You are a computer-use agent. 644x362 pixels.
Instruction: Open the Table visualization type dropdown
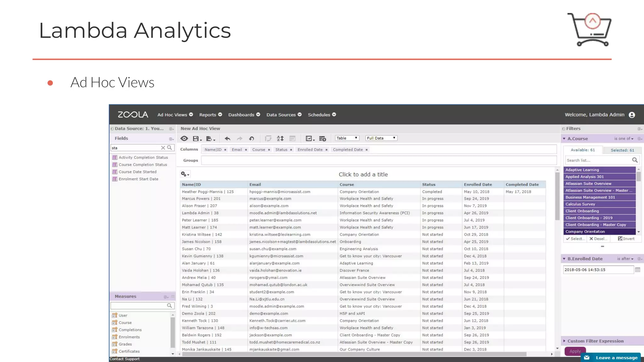click(347, 138)
